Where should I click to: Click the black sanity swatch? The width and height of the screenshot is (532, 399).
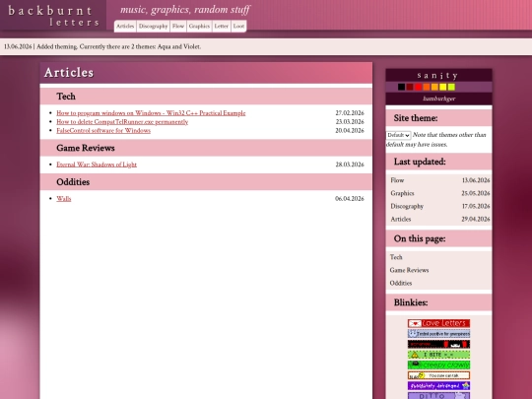click(x=401, y=88)
